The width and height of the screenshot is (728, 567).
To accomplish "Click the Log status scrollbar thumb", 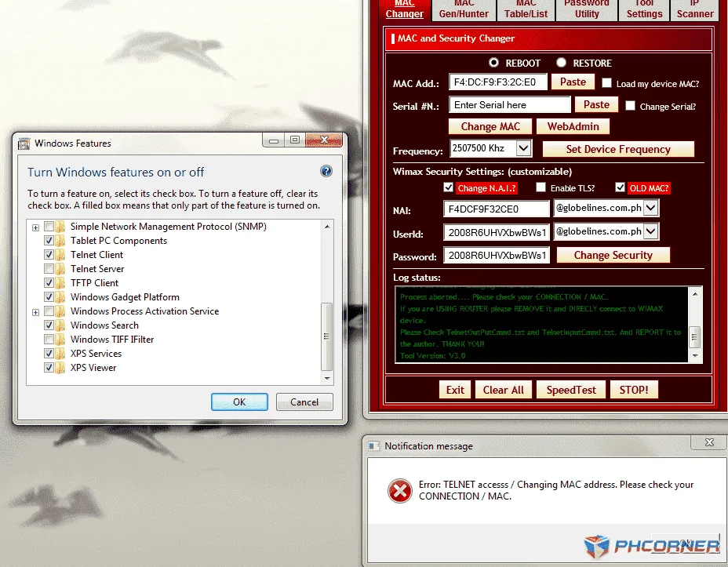I will [x=695, y=337].
